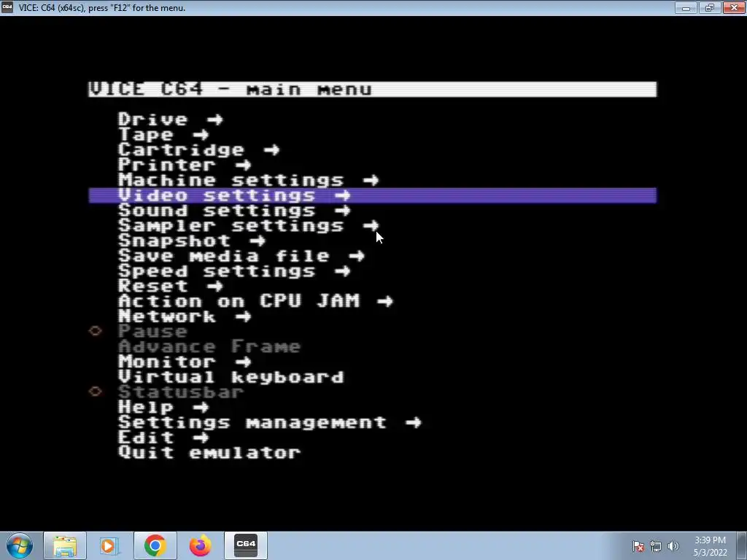The image size is (747, 560).
Task: Open the clock showing 3:39 PM
Action: tap(710, 546)
